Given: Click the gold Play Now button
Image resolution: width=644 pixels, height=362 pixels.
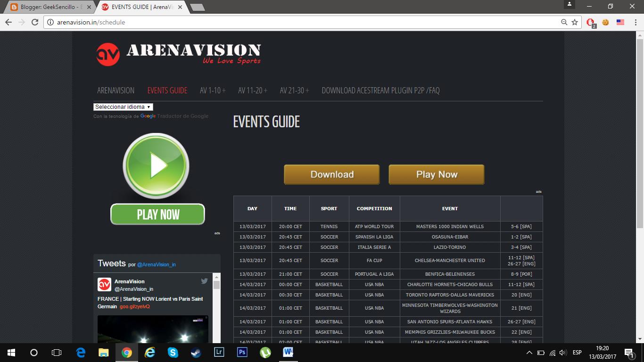Looking at the screenshot, I should (x=437, y=174).
